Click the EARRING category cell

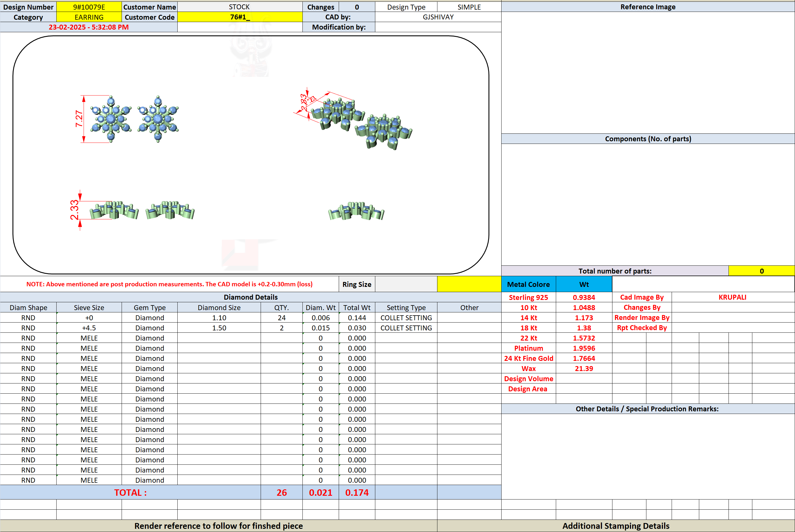coord(89,17)
